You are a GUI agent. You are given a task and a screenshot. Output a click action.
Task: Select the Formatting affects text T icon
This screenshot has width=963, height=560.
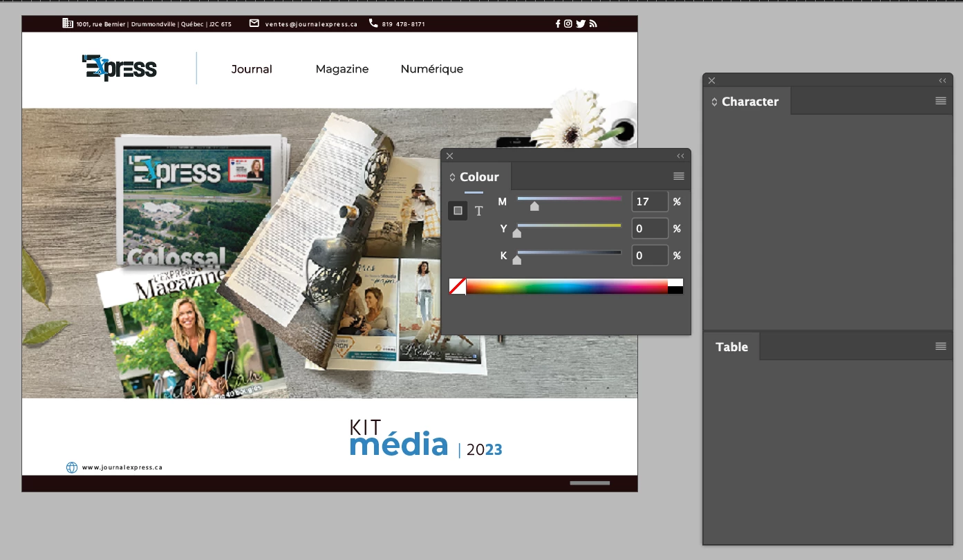(x=478, y=211)
